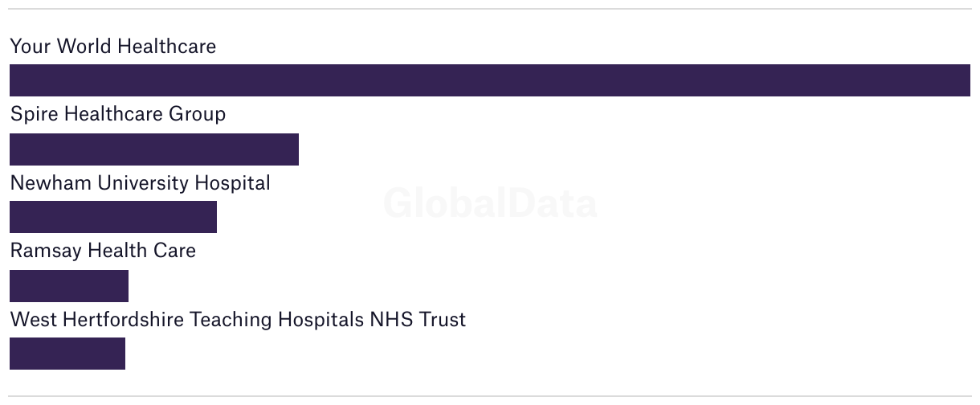Click the Spire Healthcare Group label
Screen dimensions: 980x405
point(118,114)
